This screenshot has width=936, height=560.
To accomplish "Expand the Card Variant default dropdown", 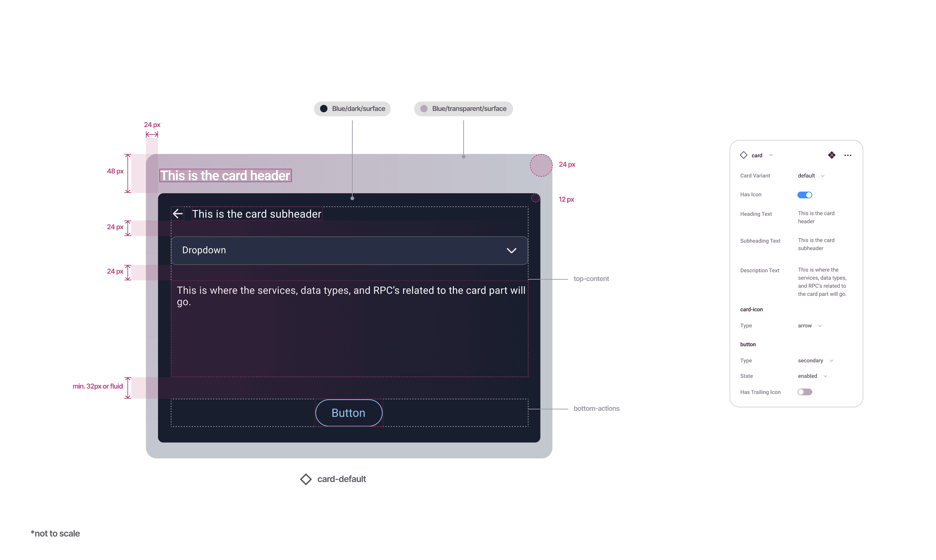I will click(811, 176).
